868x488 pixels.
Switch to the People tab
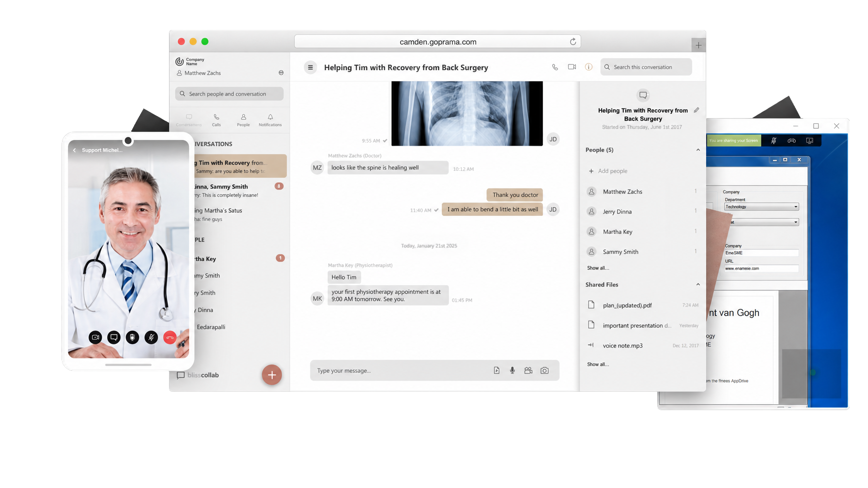pos(243,120)
